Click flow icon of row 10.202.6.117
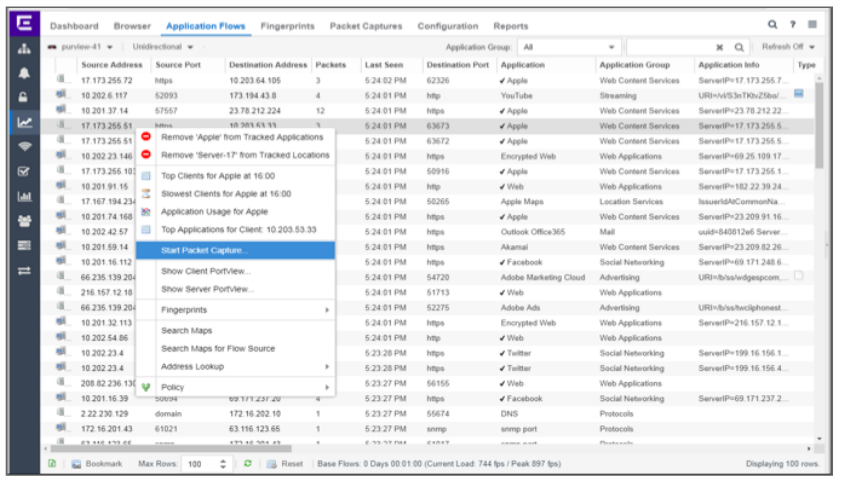This screenshot has width=842, height=485. point(61,95)
